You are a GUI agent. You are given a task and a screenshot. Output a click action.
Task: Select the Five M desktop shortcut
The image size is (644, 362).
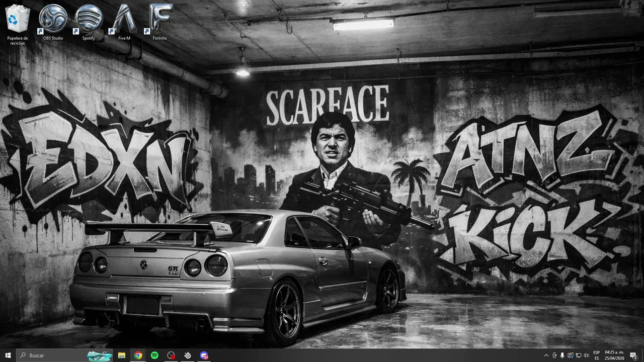click(124, 22)
